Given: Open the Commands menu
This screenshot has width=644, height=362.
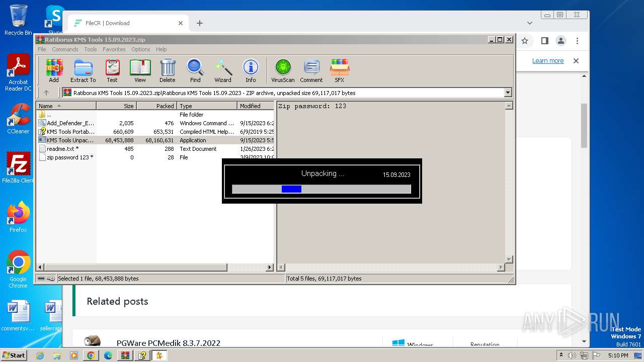Looking at the screenshot, I should [65, 49].
